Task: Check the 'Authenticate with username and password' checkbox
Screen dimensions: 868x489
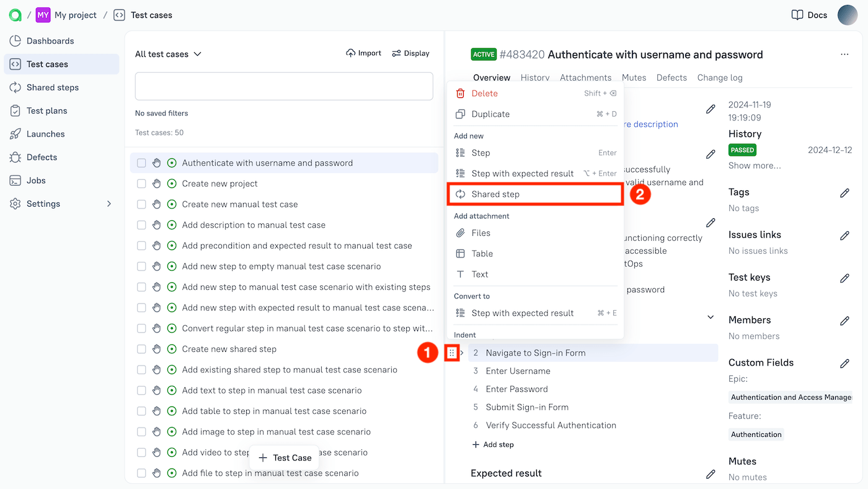Action: [x=141, y=163]
